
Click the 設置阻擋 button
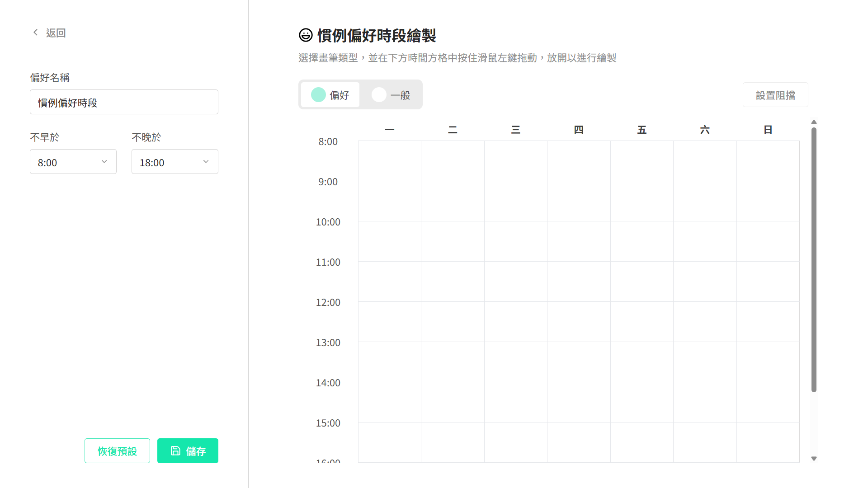775,95
